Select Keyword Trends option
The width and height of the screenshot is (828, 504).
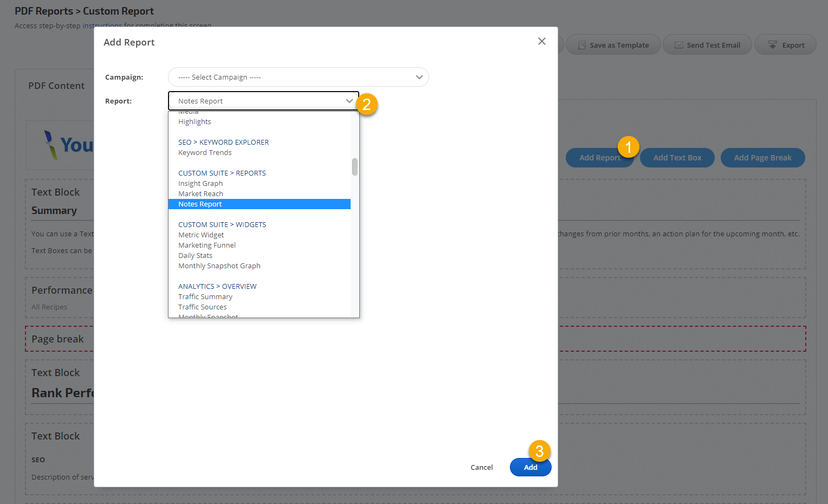205,153
